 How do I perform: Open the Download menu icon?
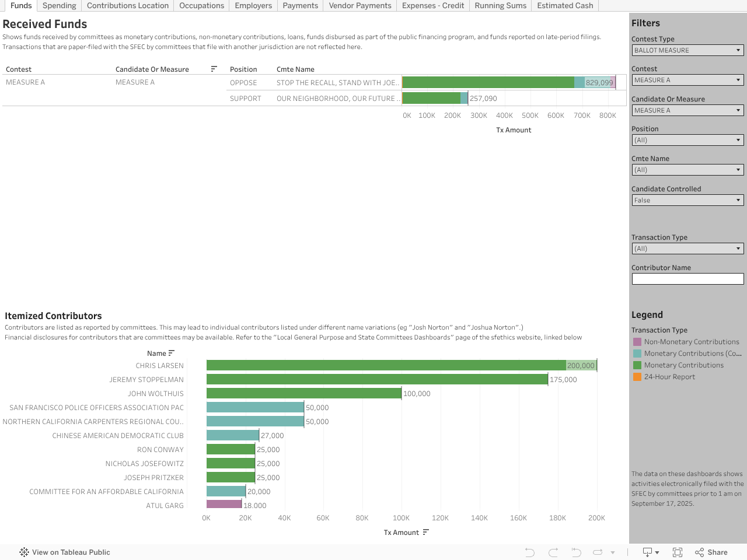click(x=650, y=552)
